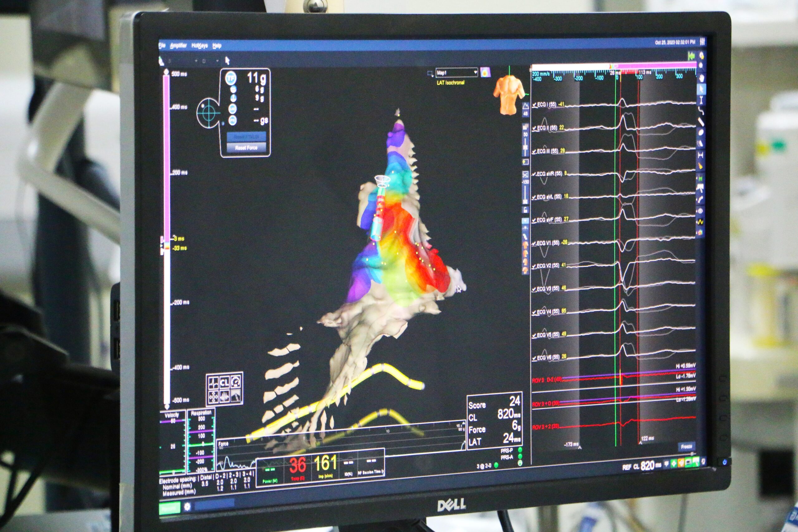The image size is (798, 532).
Task: Click the Reset Force button
Action: point(246,148)
